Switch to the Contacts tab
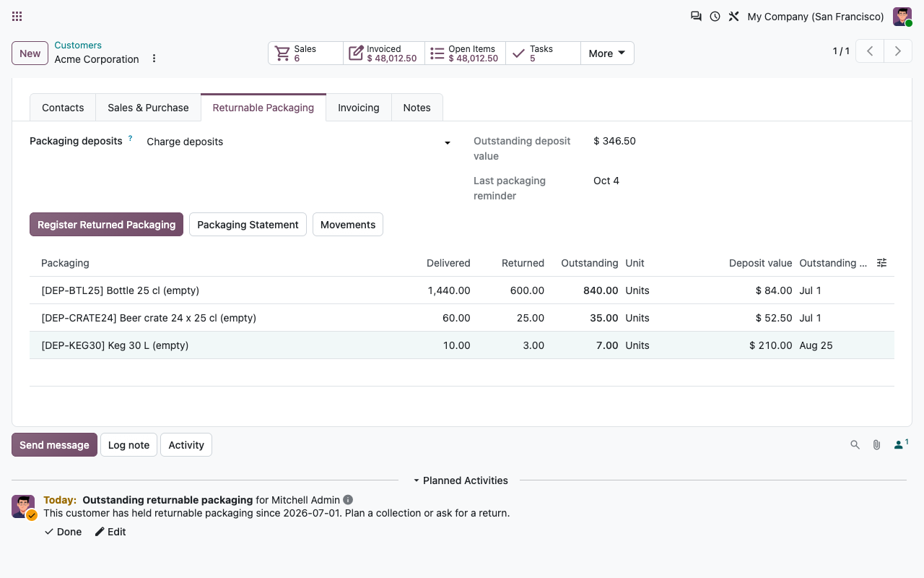The width and height of the screenshot is (924, 578). click(63, 108)
